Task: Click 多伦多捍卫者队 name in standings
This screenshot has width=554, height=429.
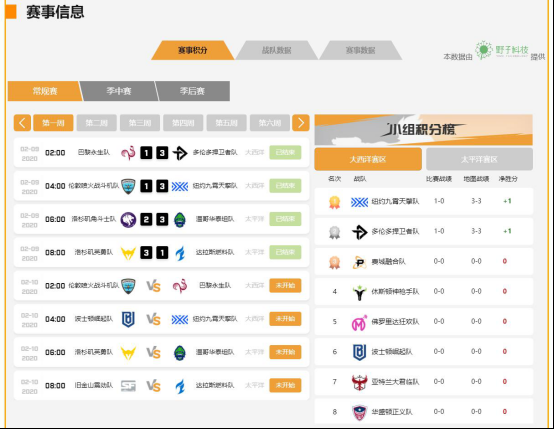Action: coord(395,231)
